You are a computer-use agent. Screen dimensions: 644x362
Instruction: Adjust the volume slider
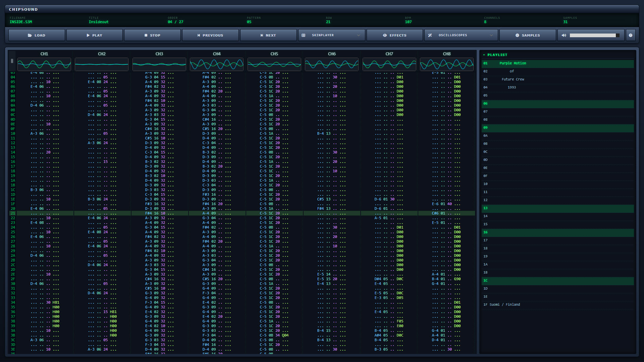tap(594, 35)
